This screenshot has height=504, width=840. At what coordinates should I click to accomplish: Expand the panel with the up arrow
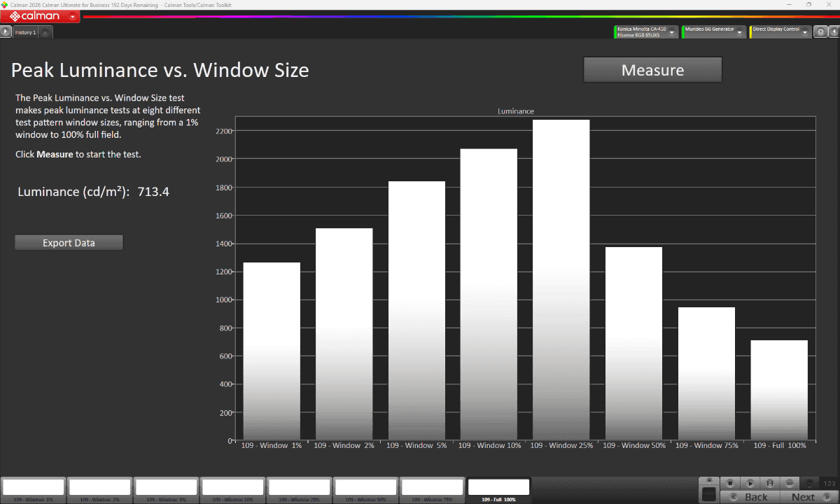(x=709, y=480)
